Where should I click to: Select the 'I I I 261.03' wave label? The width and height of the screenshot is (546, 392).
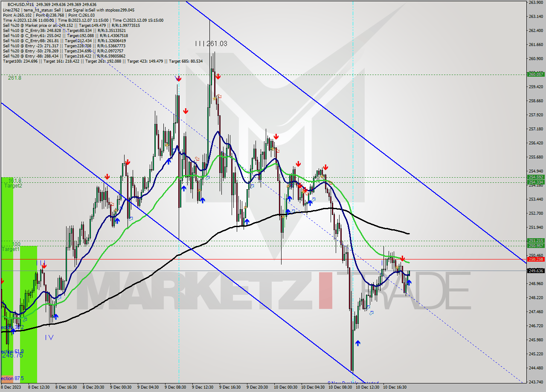(x=211, y=43)
